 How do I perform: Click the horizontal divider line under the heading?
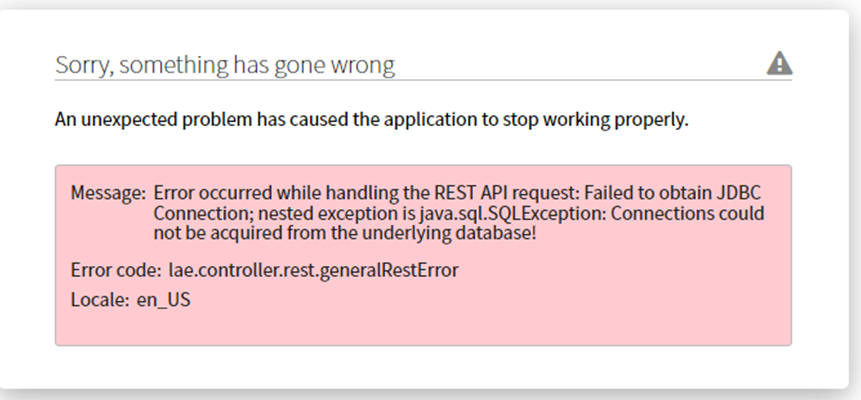coord(423,80)
